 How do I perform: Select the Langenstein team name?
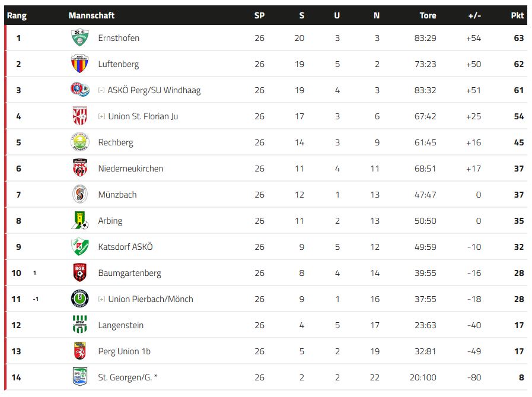(121, 325)
